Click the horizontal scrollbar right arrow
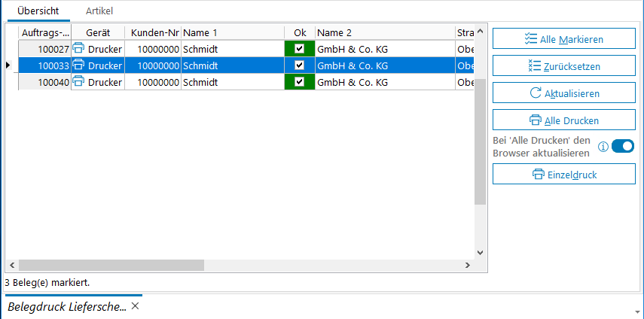This screenshot has height=319, width=644. [468, 266]
